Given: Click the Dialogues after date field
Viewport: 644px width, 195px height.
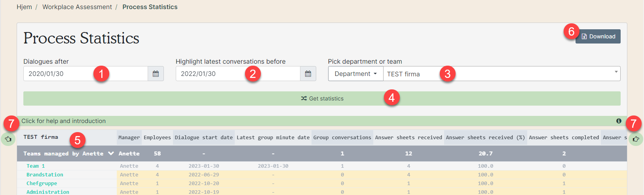Looking at the screenshot, I should coord(85,74).
